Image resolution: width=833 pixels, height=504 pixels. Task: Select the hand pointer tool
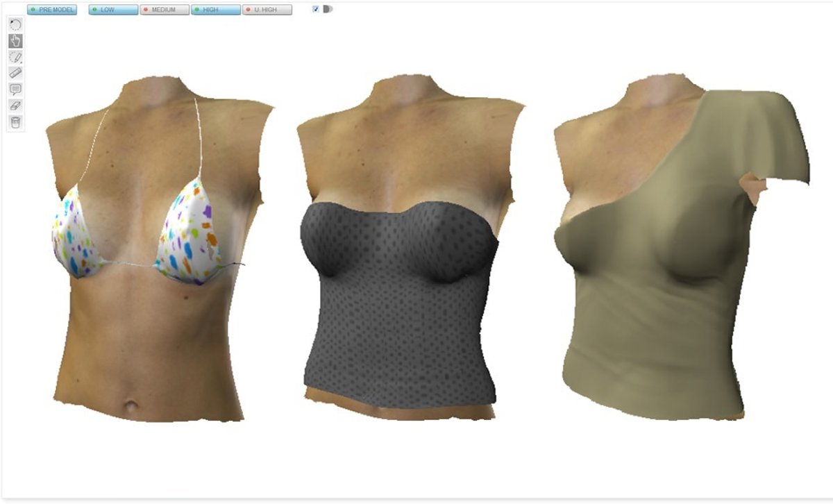[15, 41]
